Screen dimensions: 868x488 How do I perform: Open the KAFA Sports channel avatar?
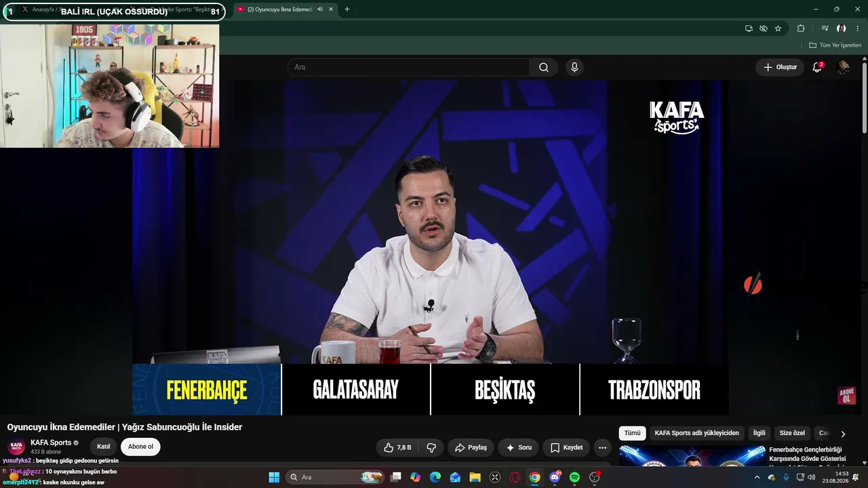coord(17,447)
